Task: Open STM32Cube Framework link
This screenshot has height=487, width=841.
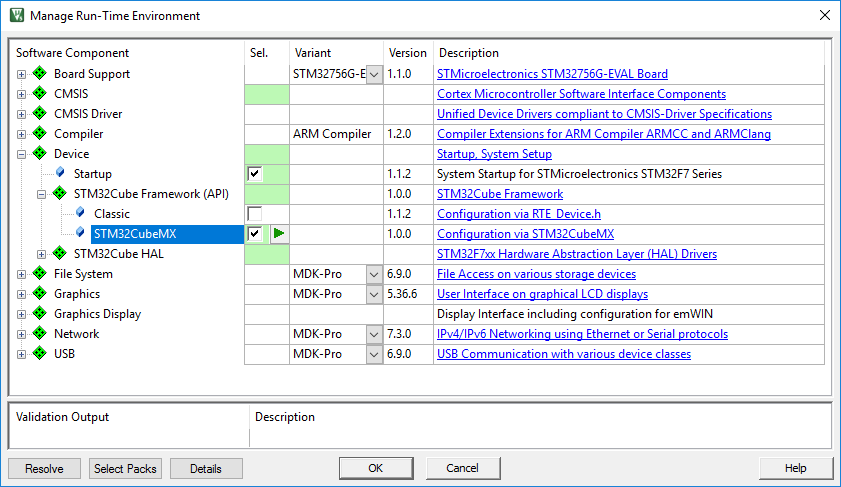Action: click(x=500, y=194)
